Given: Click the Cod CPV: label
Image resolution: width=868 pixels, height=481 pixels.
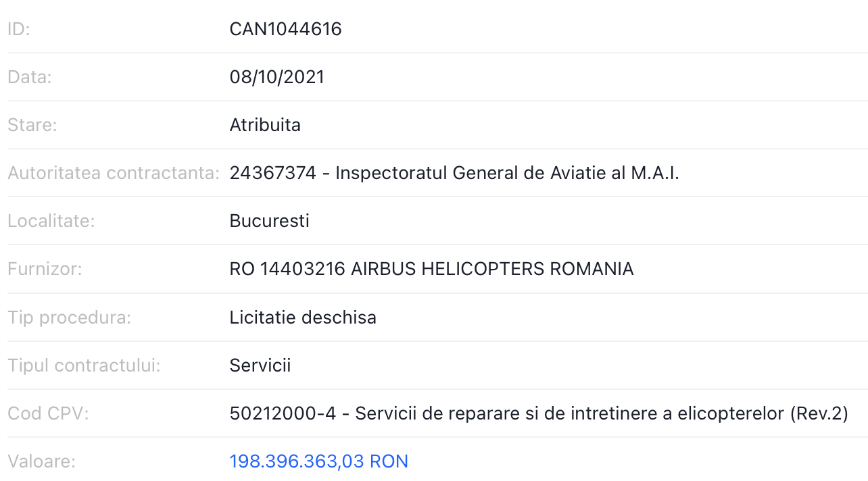Looking at the screenshot, I should (48, 413).
